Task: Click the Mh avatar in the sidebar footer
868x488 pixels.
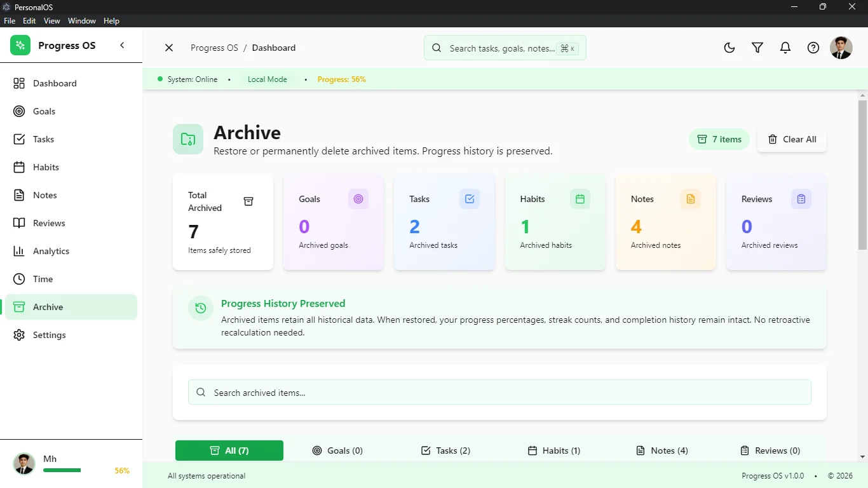Action: click(24, 464)
